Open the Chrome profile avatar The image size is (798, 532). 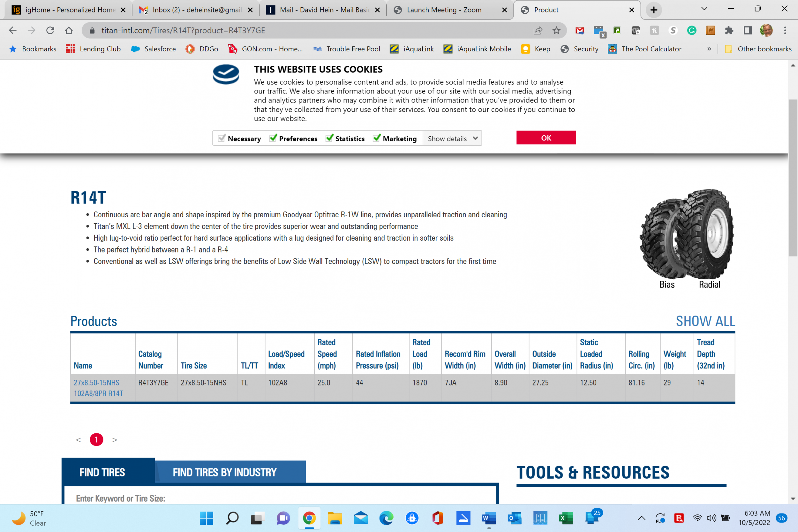(766, 31)
